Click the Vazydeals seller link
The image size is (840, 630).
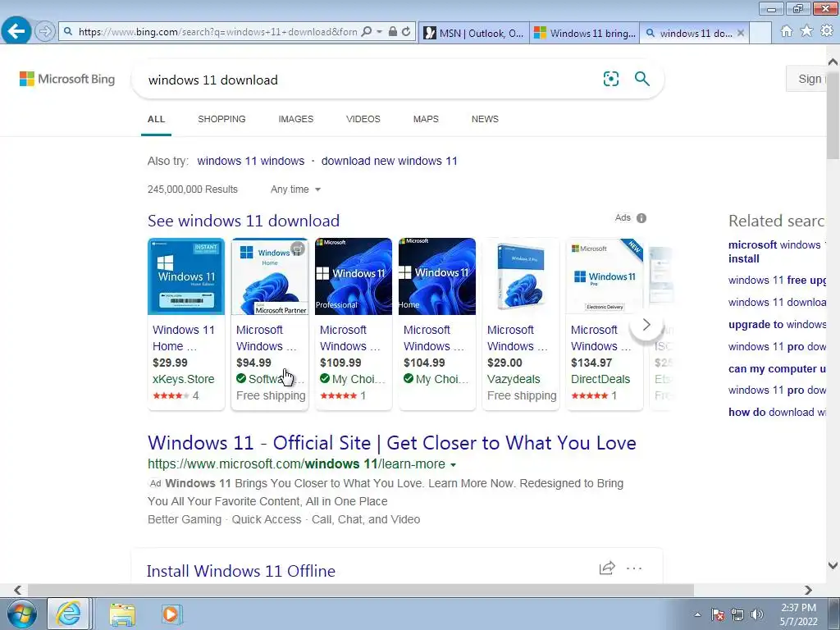[x=514, y=379]
